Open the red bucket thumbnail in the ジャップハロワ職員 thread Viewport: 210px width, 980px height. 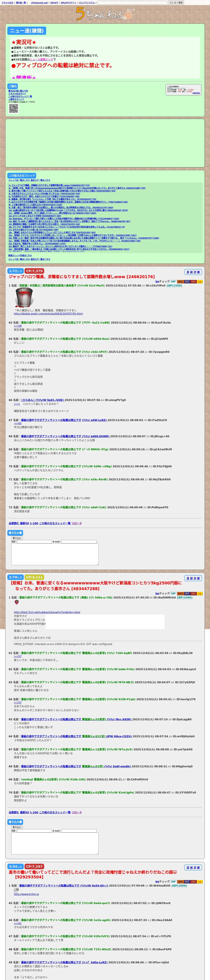(24, 297)
